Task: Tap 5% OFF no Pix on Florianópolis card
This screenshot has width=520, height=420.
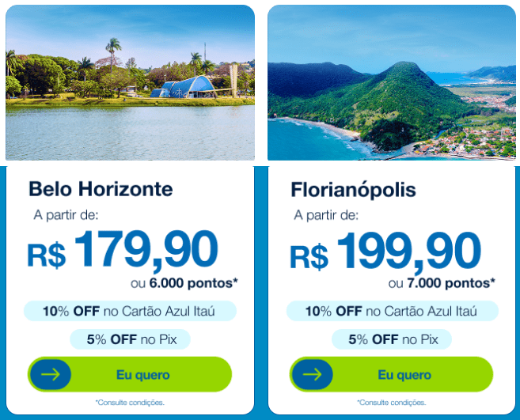Action: [x=392, y=340]
